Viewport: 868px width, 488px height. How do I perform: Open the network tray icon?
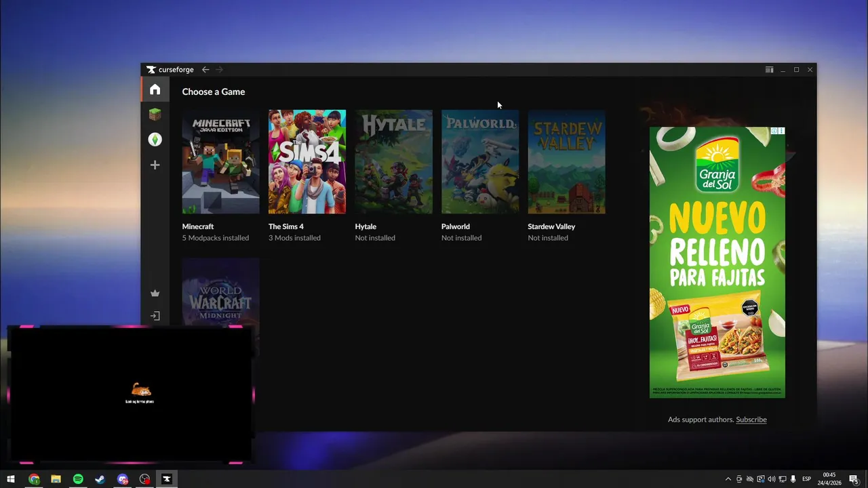click(783, 479)
